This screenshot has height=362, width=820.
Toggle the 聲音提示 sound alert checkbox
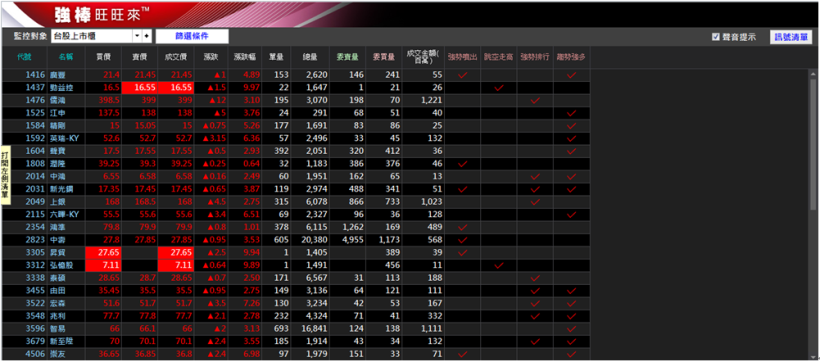tap(716, 37)
